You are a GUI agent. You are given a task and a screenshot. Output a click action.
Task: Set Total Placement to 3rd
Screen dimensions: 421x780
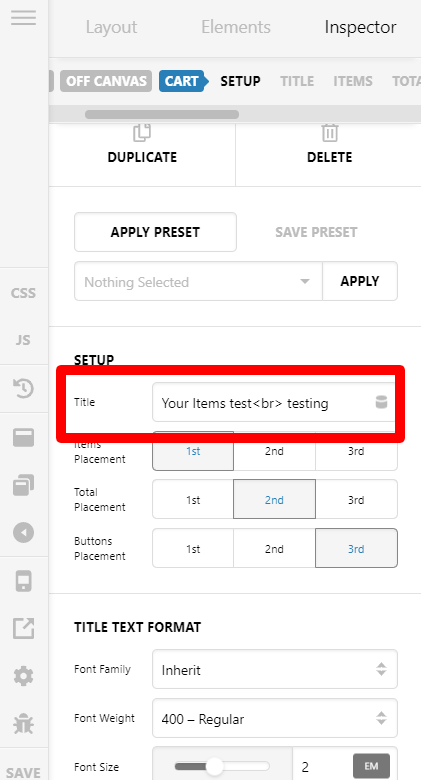[356, 500]
